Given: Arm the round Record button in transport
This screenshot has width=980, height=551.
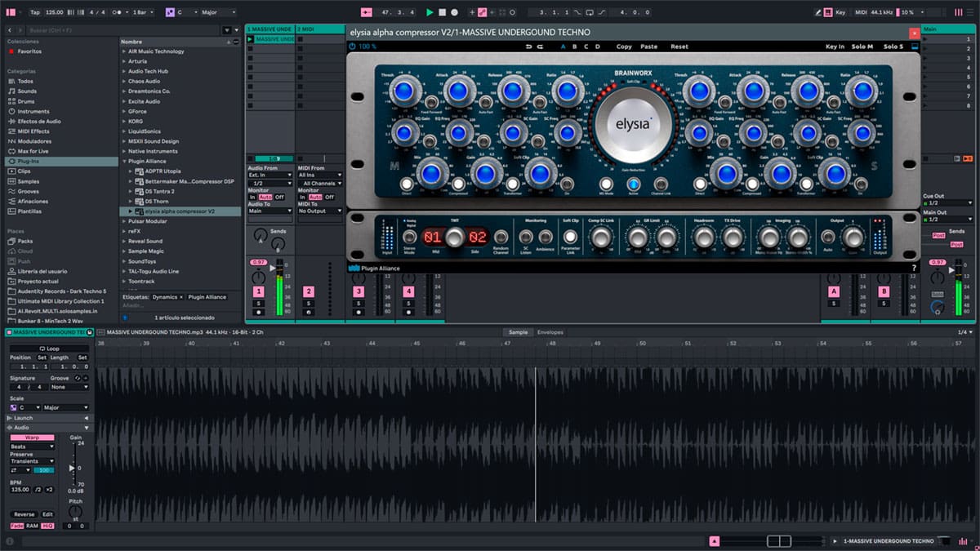Looking at the screenshot, I should coord(454,12).
